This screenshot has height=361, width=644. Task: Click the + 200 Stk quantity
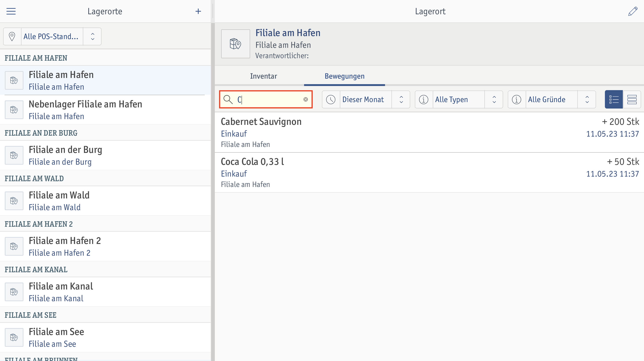[x=621, y=122]
